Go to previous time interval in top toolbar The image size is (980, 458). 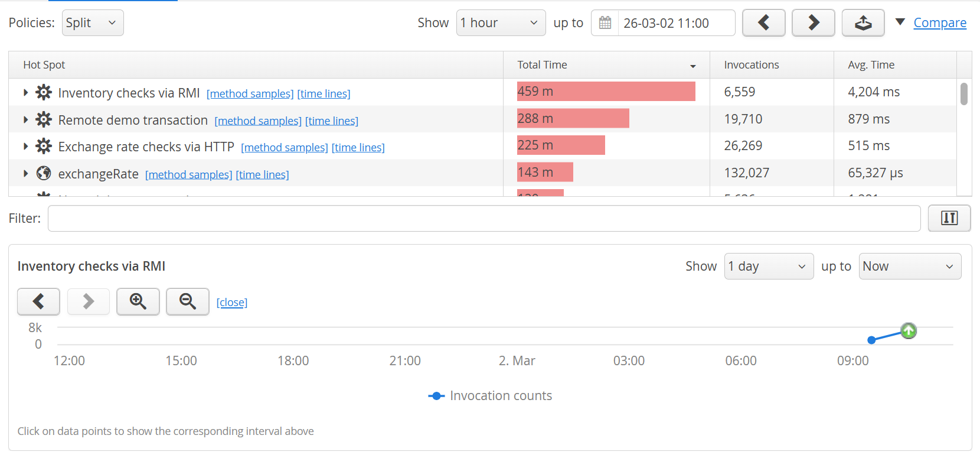click(763, 23)
